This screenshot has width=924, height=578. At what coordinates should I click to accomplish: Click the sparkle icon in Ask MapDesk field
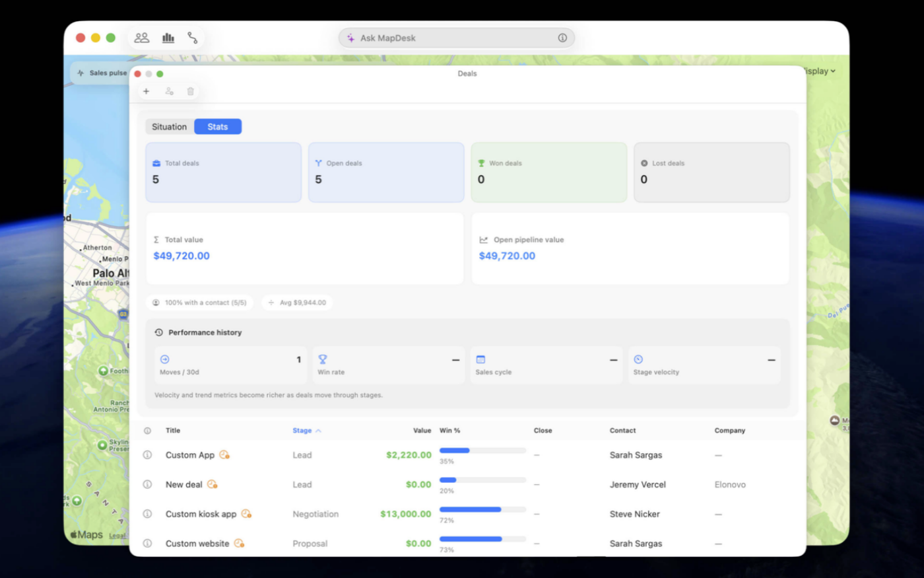coord(351,38)
